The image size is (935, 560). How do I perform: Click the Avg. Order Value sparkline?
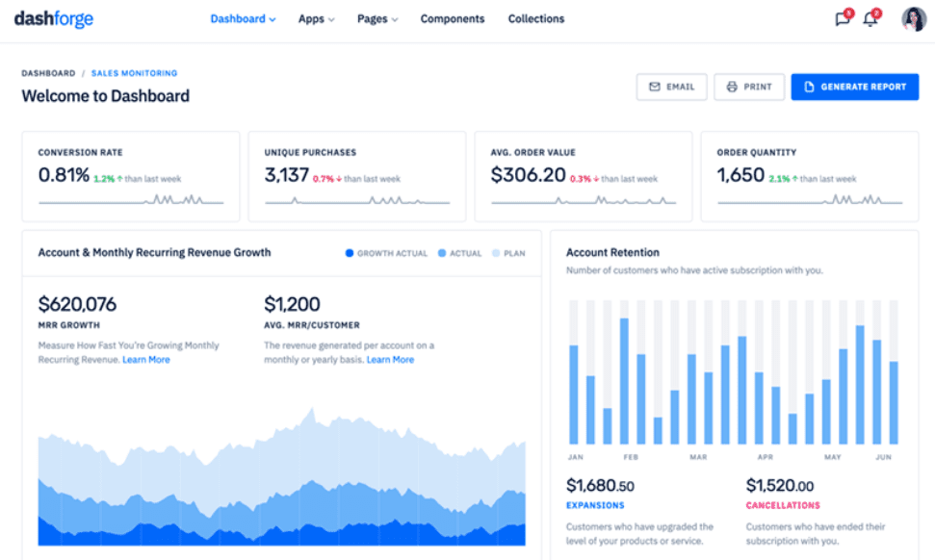point(584,200)
